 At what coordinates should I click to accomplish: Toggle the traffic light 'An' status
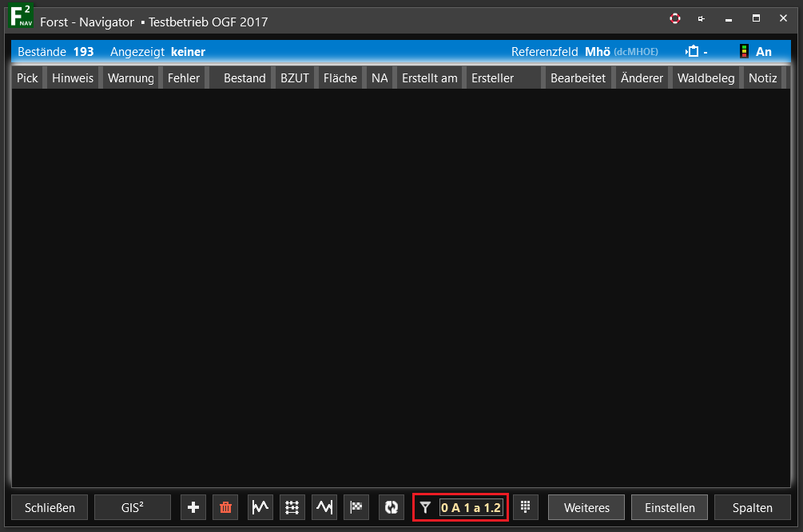tap(756, 52)
